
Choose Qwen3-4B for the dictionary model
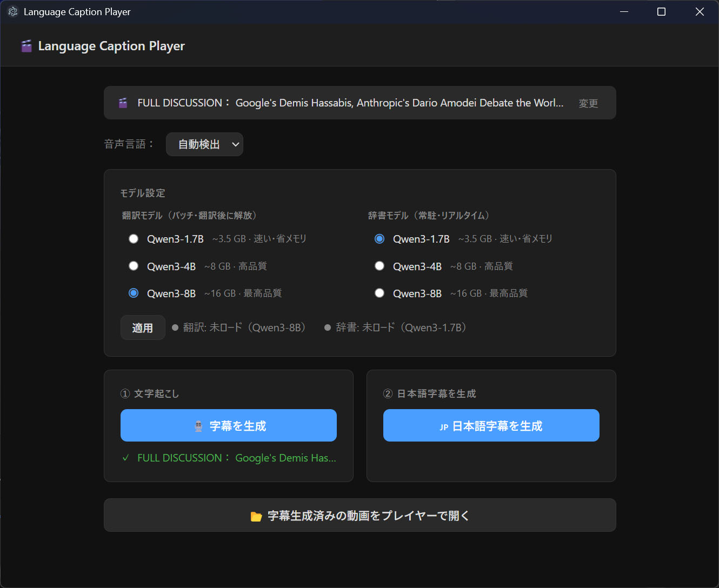(x=380, y=266)
